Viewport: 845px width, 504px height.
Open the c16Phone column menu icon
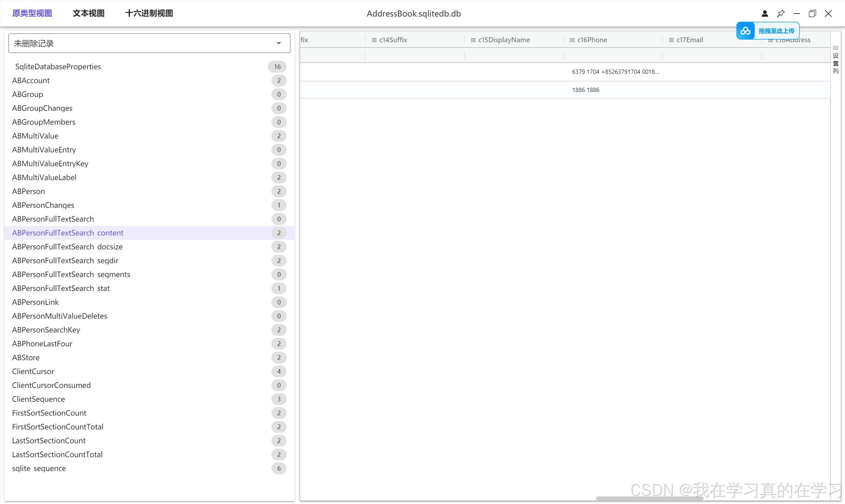[x=572, y=40]
